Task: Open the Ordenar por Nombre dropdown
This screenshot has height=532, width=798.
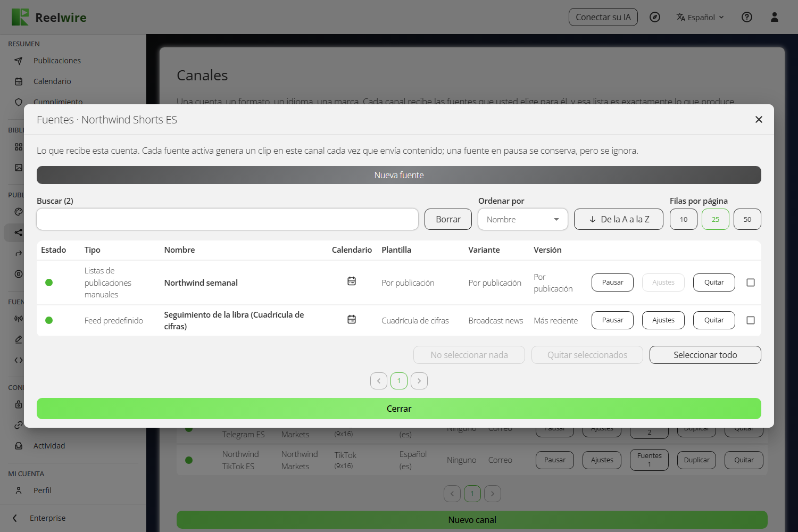Action: tap(523, 219)
